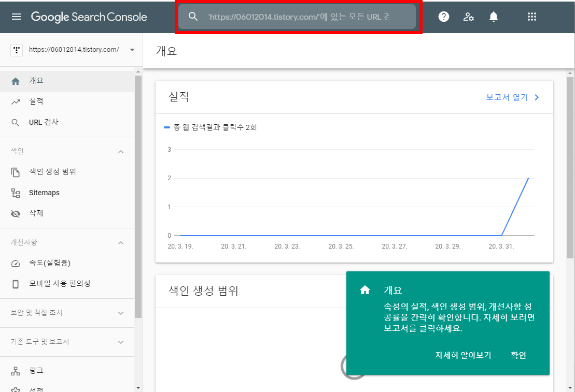
Task: Click the links network icon beside 링크
Action: click(x=16, y=371)
